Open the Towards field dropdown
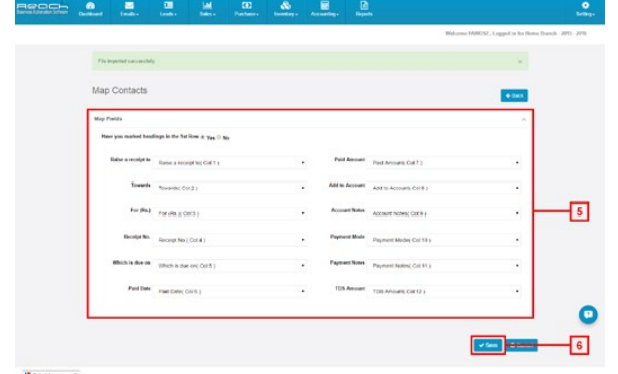Screen dimensions: 618x374 230,188
